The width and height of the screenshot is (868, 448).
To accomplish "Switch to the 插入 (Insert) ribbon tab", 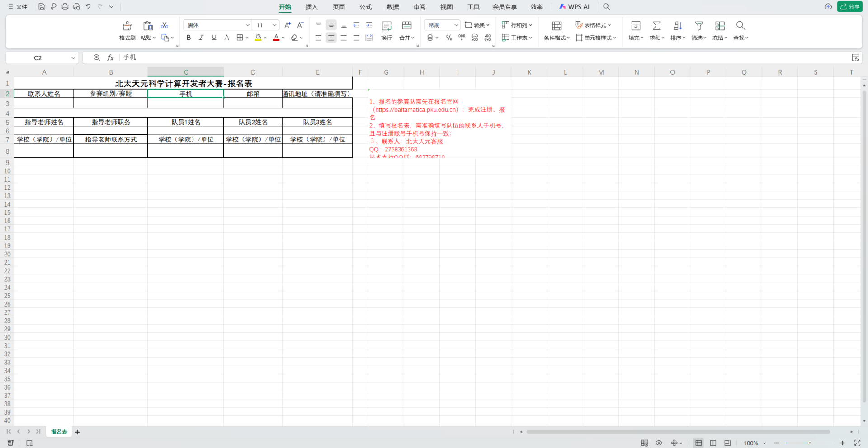I will [x=311, y=7].
